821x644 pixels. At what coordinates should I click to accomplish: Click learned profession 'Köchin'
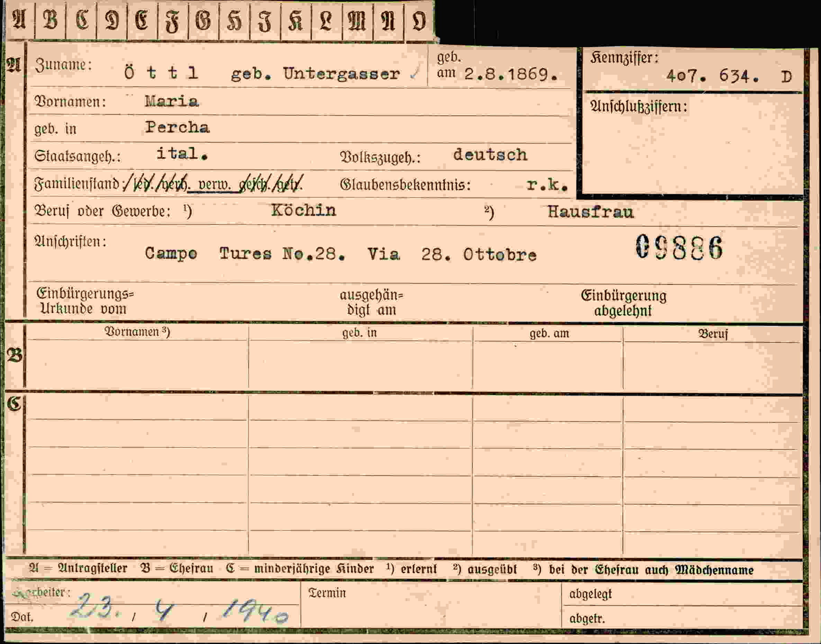[304, 210]
